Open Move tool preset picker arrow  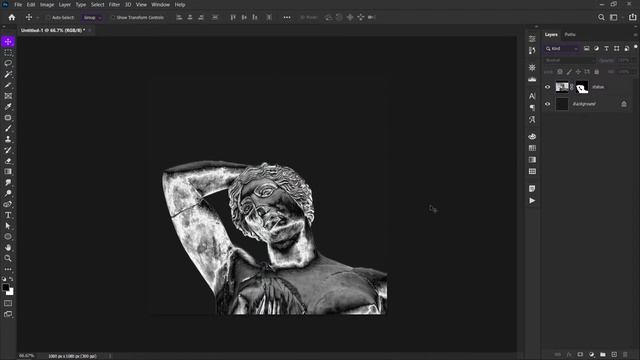38,18
